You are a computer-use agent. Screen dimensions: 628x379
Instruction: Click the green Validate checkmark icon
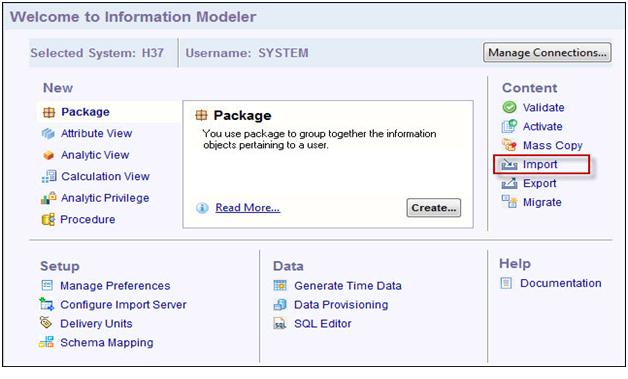[509, 107]
